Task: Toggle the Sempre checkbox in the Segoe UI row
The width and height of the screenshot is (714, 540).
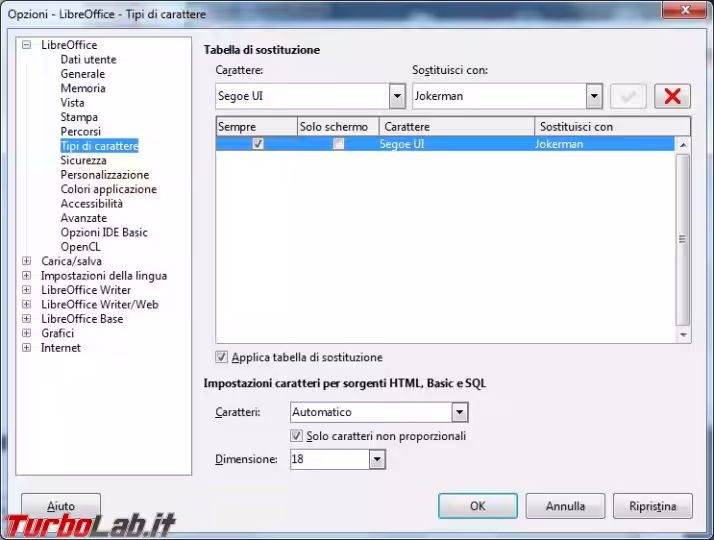Action: tap(258, 144)
